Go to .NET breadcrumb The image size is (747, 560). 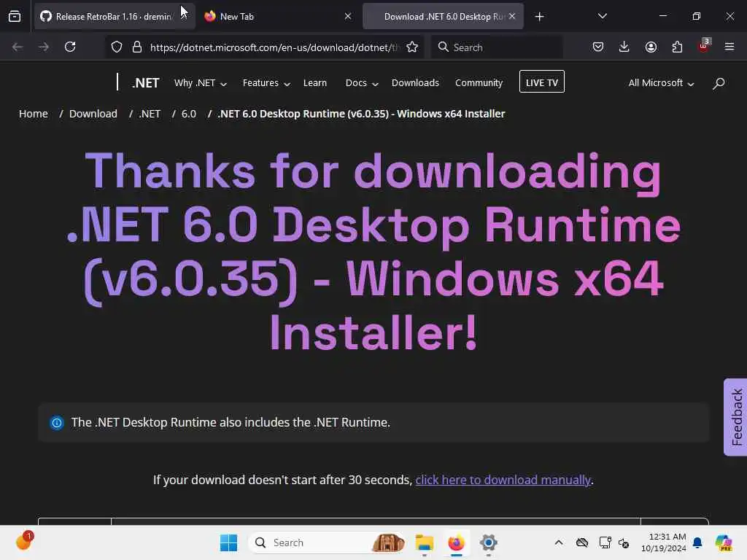click(x=150, y=114)
